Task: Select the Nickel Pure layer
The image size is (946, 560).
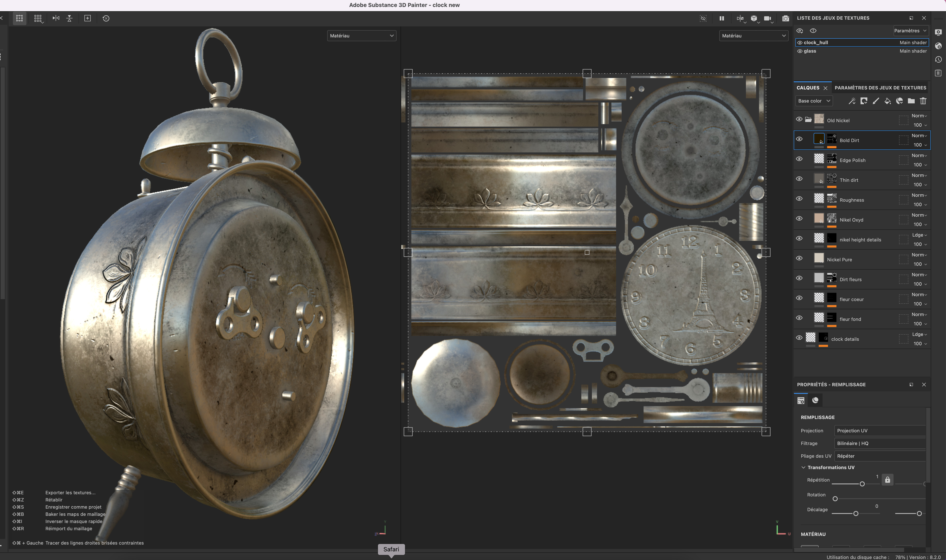Action: pyautogui.click(x=862, y=259)
